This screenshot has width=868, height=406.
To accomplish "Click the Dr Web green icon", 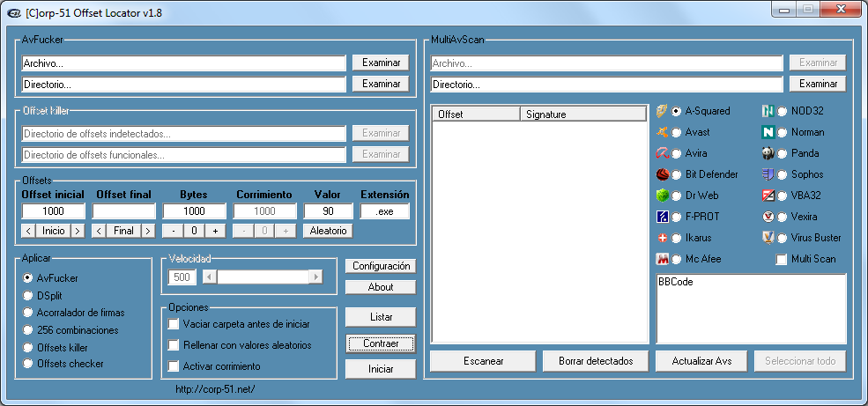I will 662,196.
